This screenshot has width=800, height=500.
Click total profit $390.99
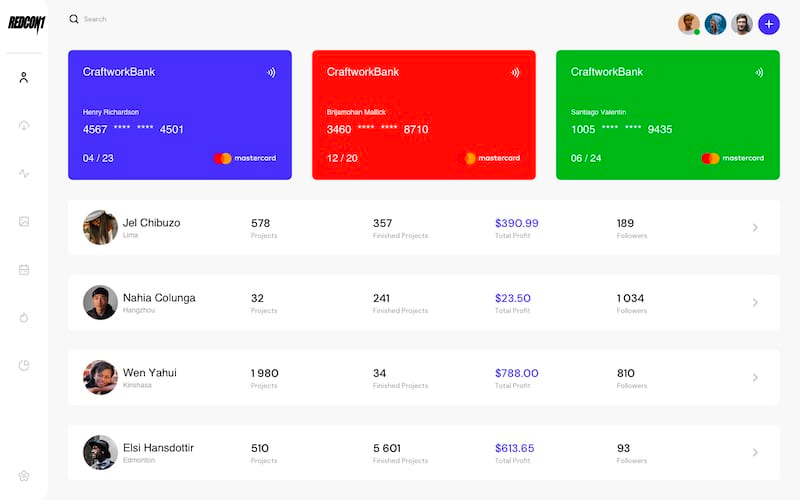(x=516, y=223)
